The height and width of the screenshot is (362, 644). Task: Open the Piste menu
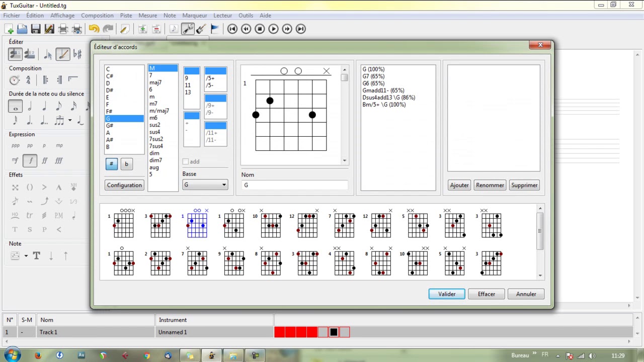pyautogui.click(x=126, y=16)
